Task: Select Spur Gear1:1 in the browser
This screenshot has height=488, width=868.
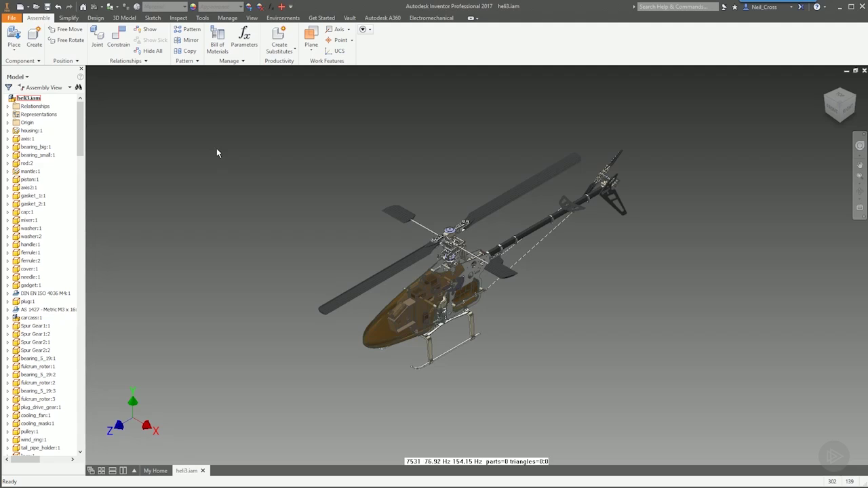Action: [35, 326]
